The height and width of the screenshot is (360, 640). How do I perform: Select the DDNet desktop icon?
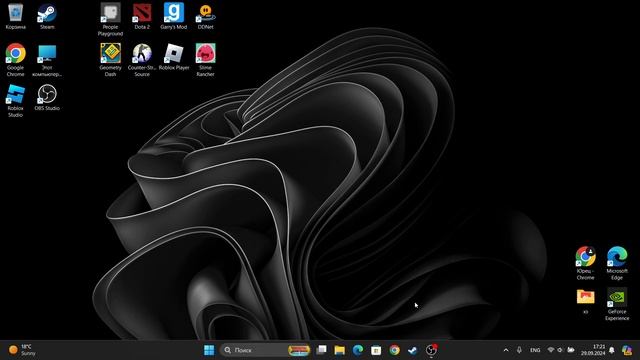click(x=205, y=16)
